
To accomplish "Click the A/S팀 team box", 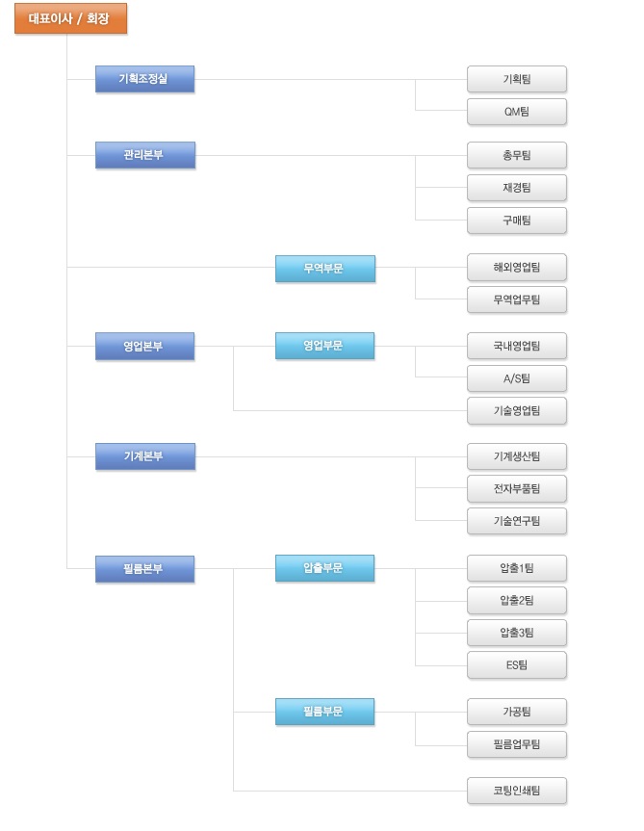I will tap(517, 378).
